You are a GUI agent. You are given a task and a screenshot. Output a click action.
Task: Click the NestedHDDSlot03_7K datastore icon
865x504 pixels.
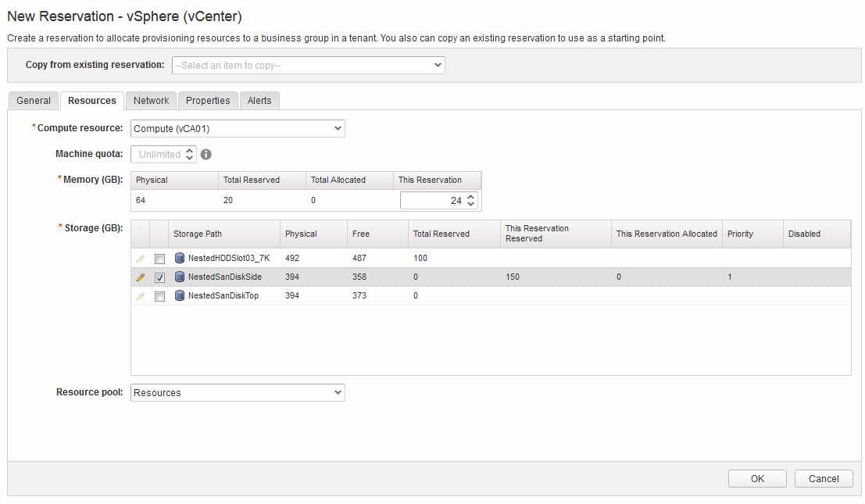pyautogui.click(x=180, y=258)
